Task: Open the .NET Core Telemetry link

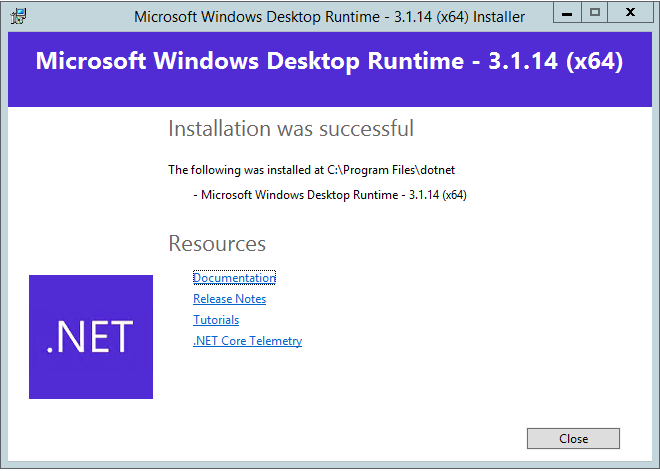Action: pyautogui.click(x=248, y=341)
